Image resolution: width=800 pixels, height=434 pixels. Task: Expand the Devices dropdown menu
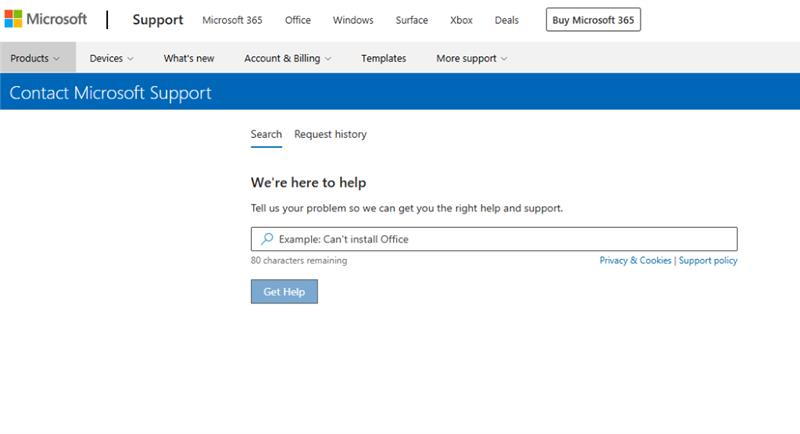pyautogui.click(x=111, y=58)
